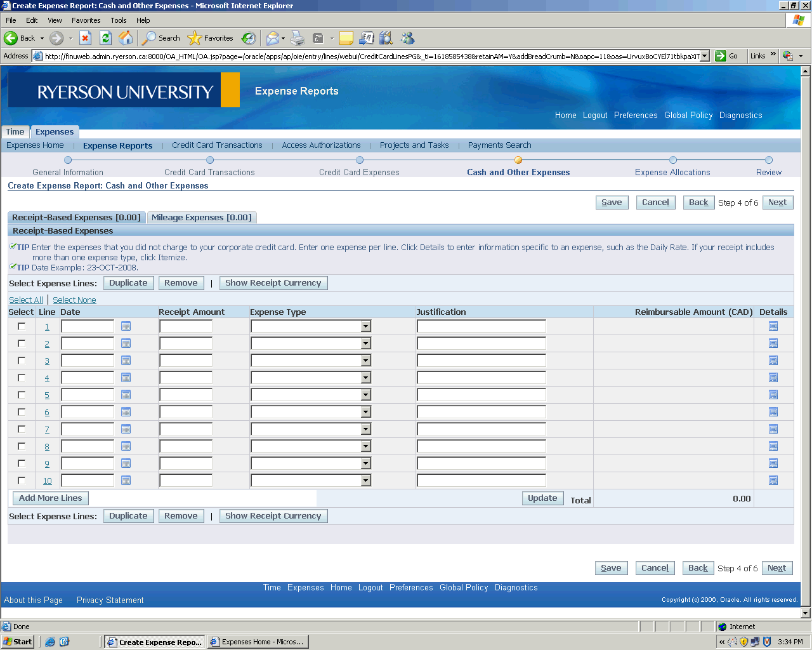Click Justification field on line 4
The image size is (812, 650).
point(481,378)
